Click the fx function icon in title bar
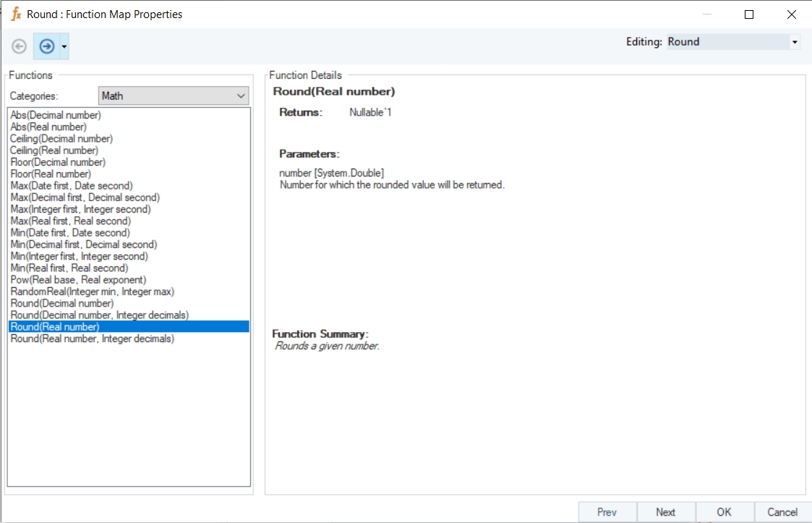This screenshot has width=812, height=523. (x=16, y=14)
